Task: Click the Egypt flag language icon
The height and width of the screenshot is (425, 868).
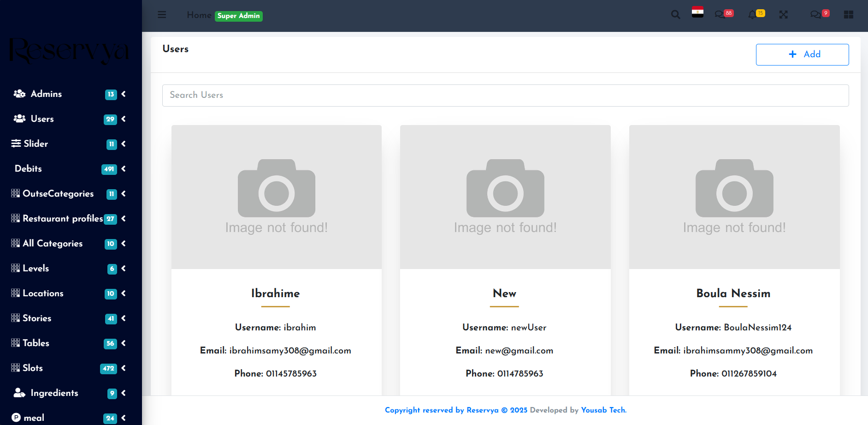Action: tap(697, 12)
